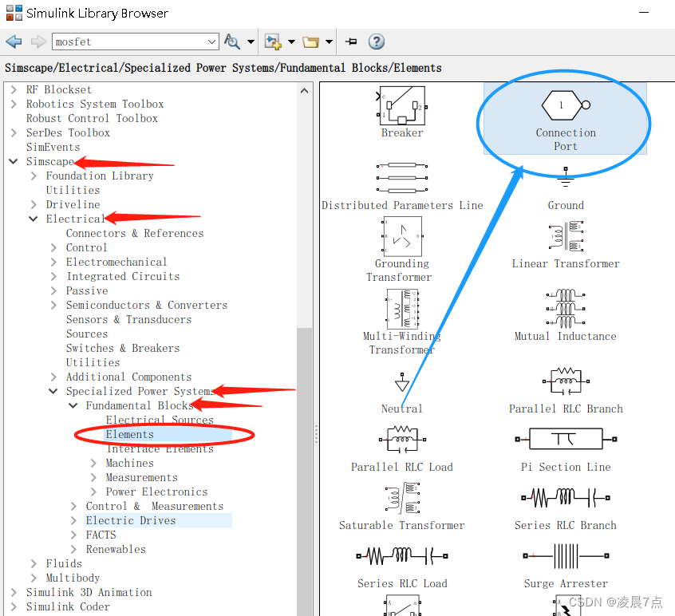The width and height of the screenshot is (675, 616).
Task: Select Fluids tree item
Action: pyautogui.click(x=64, y=563)
